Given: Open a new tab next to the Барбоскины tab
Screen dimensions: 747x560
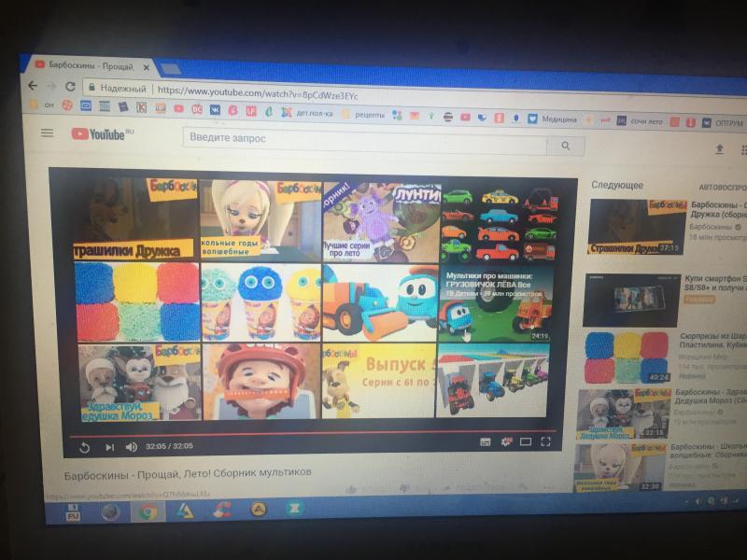Looking at the screenshot, I should coord(171,69).
